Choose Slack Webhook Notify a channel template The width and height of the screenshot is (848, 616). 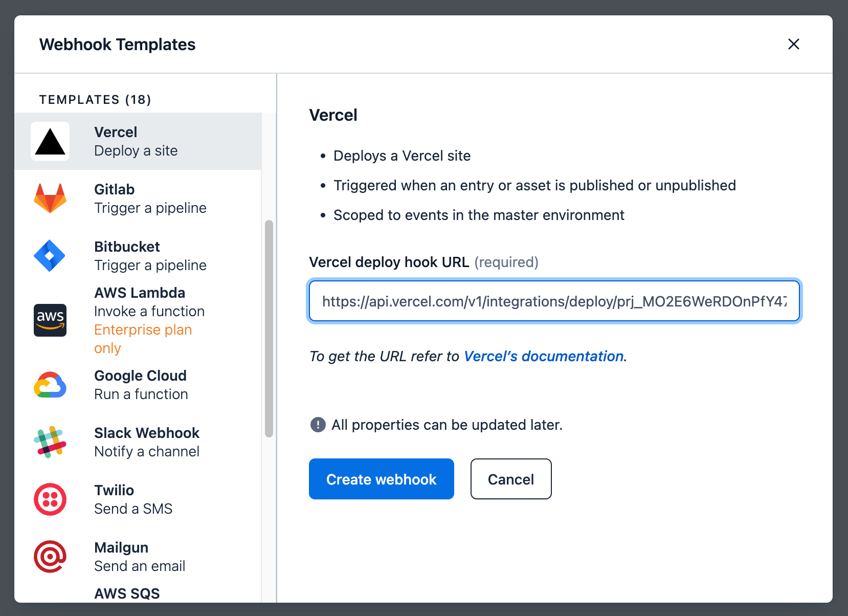click(x=138, y=442)
